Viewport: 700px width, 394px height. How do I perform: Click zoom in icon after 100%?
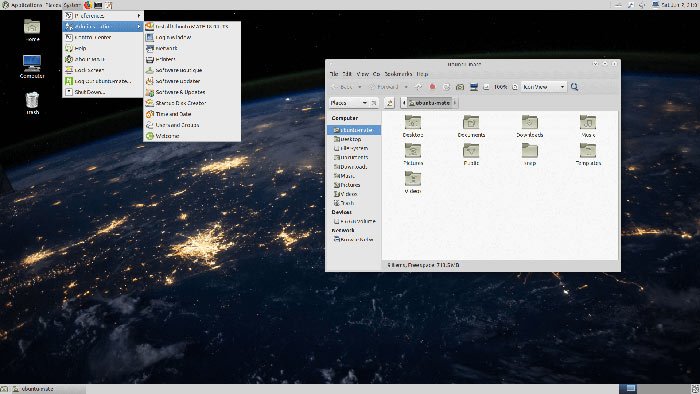tap(515, 87)
